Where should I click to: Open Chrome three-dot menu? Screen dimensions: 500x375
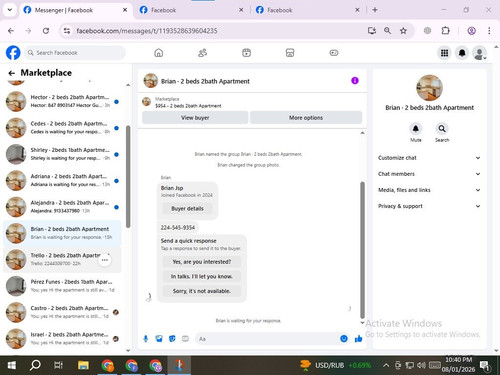coord(489,31)
